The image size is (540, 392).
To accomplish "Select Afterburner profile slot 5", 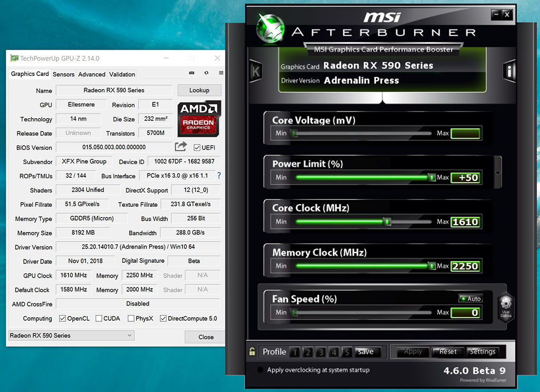I will [x=347, y=352].
